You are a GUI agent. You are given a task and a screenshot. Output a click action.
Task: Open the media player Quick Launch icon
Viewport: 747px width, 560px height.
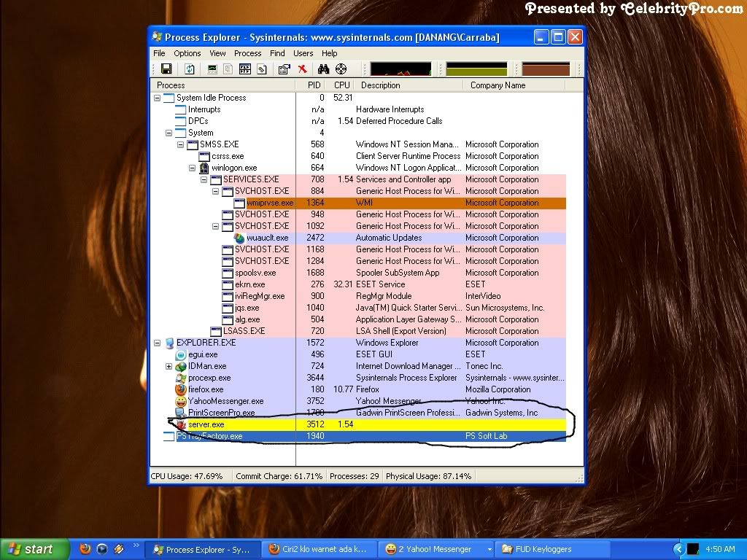102,548
